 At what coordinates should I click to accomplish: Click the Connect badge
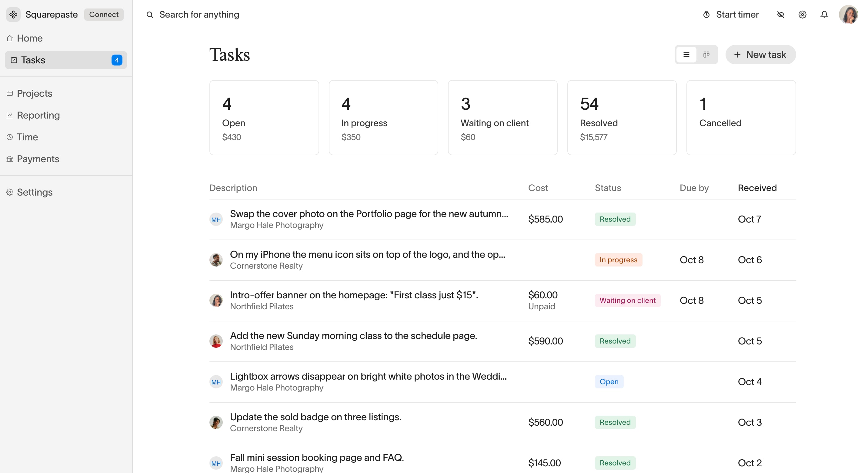coord(104,15)
